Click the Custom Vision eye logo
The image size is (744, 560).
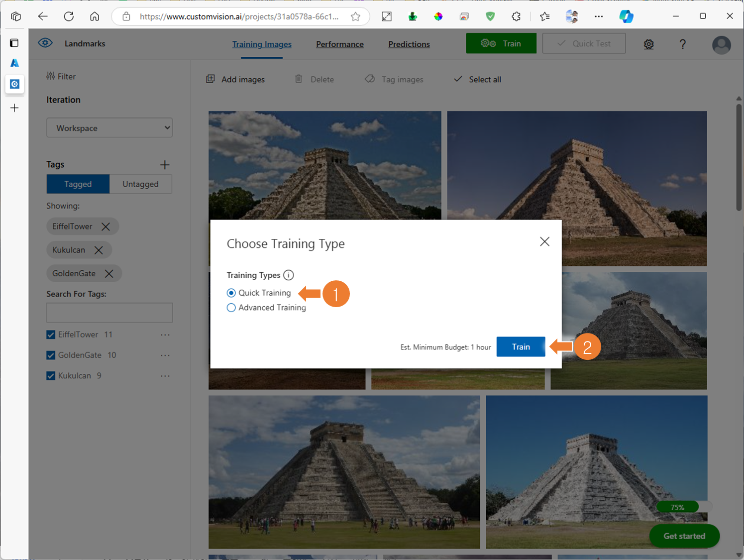[45, 43]
